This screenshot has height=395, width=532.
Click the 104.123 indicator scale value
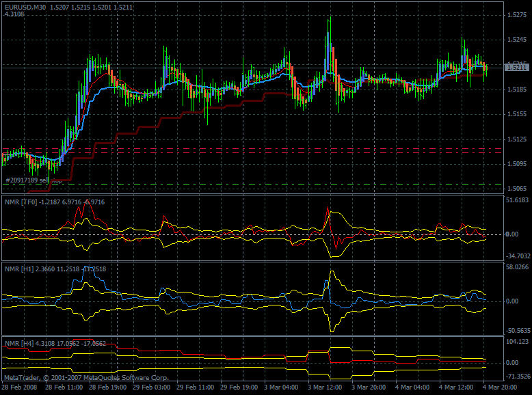click(x=517, y=342)
